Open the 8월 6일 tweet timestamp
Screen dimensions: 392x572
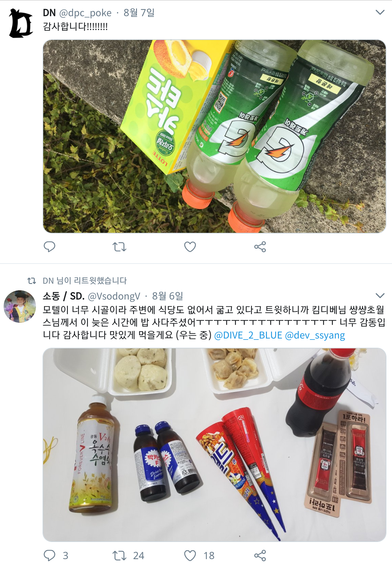click(168, 296)
